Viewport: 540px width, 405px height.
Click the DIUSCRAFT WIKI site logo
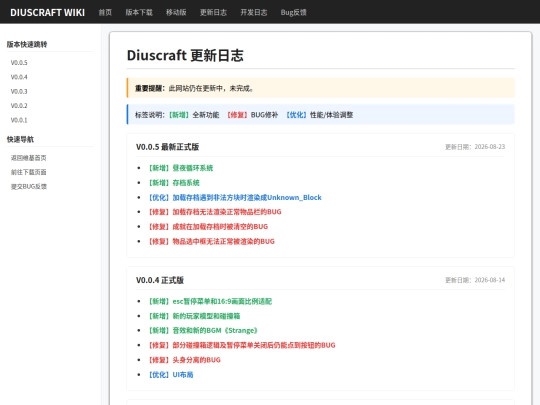coord(48,12)
